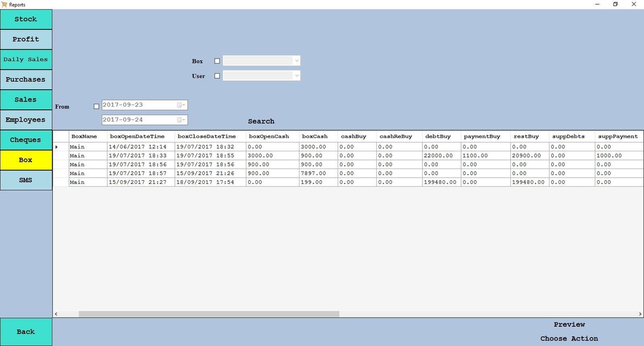This screenshot has width=644, height=346.
Task: Select open time cell 19/07/2017 18:57
Action: 141,173
